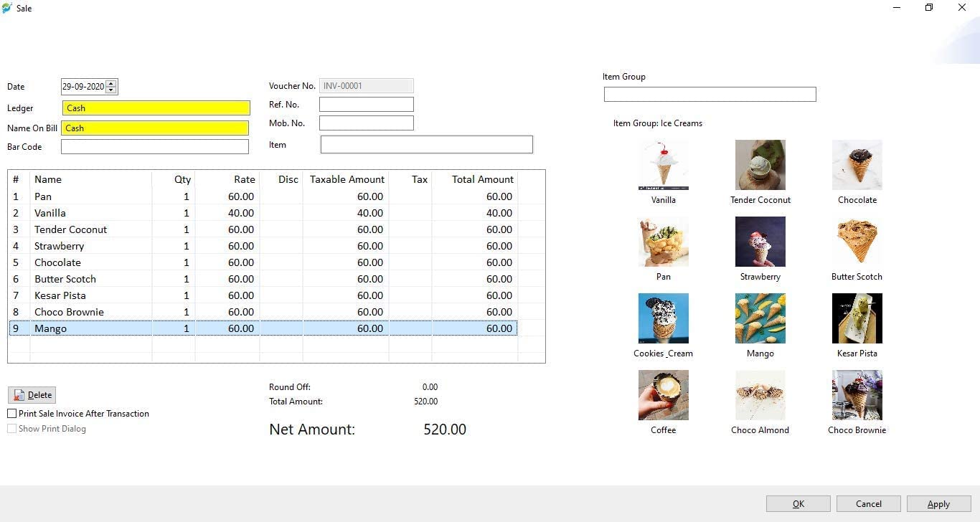980x522 pixels.
Task: Select the Vanilla ice cream thumbnail
Action: pyautogui.click(x=663, y=165)
